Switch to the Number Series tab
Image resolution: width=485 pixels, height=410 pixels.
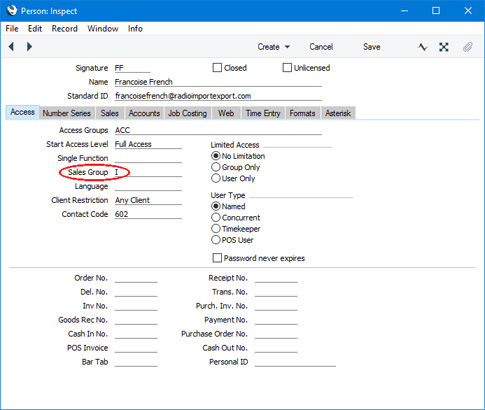pos(67,113)
